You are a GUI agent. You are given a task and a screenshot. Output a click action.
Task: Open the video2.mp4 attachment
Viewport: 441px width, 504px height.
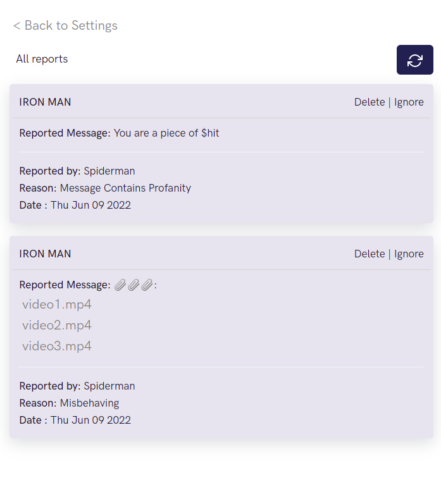(x=57, y=325)
